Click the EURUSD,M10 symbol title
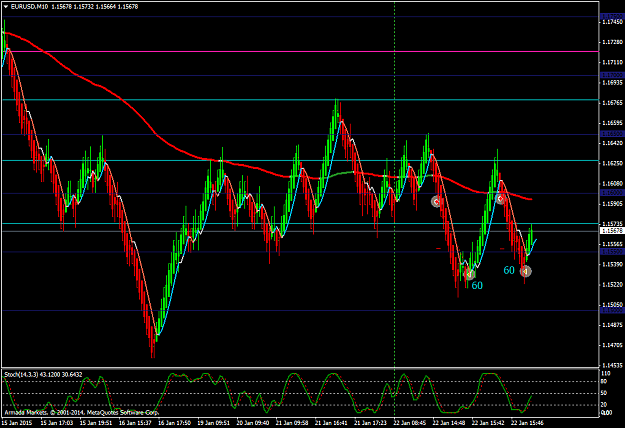The width and height of the screenshot is (625, 428). click(x=29, y=6)
